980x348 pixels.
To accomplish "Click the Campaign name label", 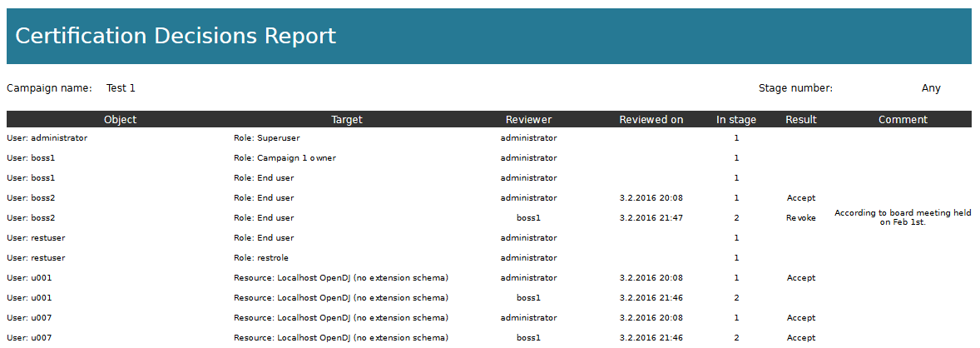I will (49, 88).
